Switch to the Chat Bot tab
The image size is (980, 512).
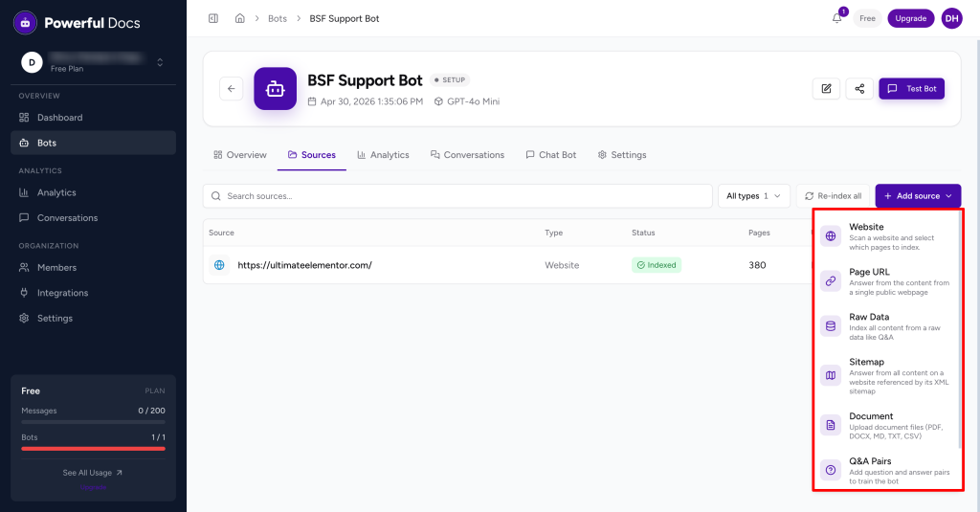pyautogui.click(x=550, y=155)
